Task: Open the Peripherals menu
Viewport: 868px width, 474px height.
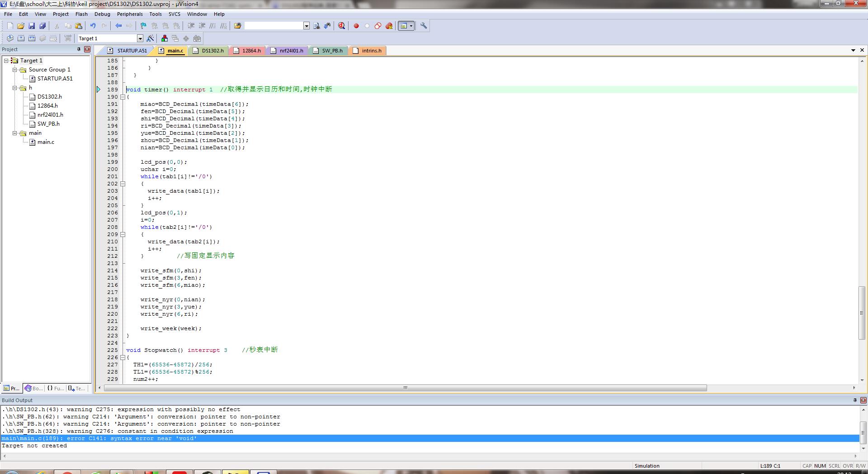Action: point(130,14)
